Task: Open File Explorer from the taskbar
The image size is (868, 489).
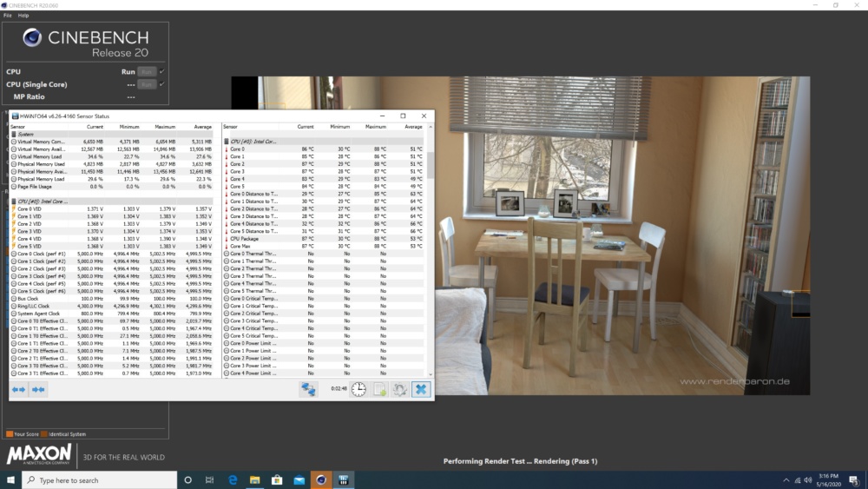Action: click(x=254, y=480)
